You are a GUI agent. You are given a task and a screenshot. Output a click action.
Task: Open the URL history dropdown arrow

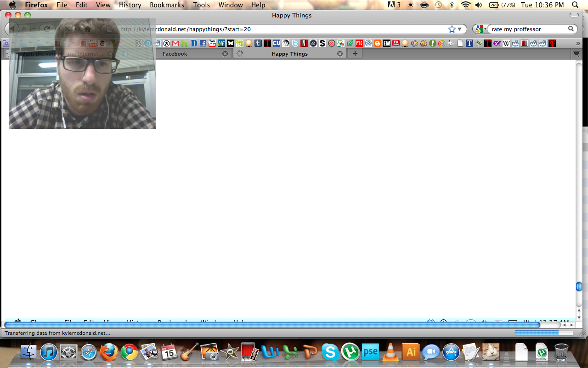point(460,29)
